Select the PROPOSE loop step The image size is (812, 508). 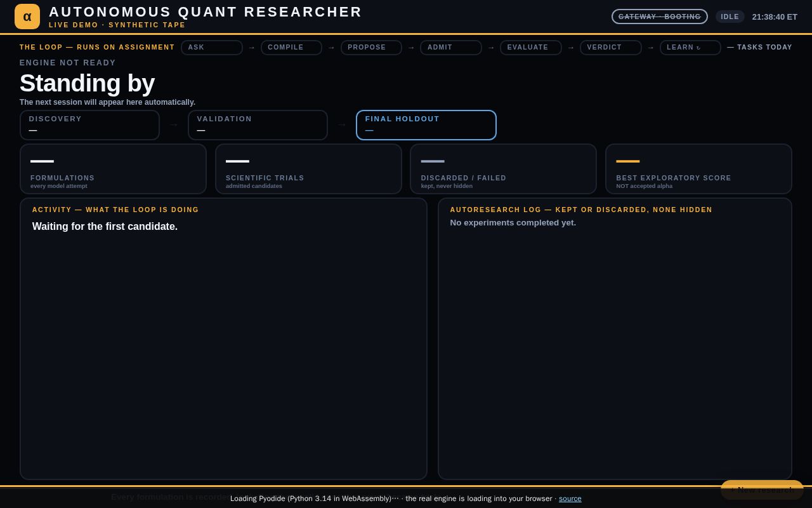point(371,48)
